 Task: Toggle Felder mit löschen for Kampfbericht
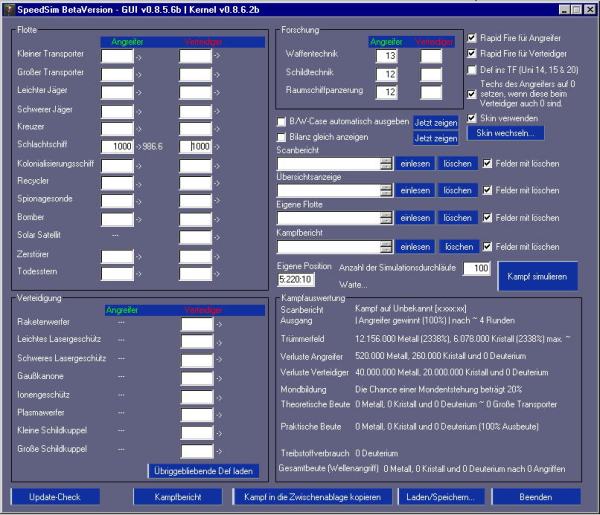pos(487,247)
